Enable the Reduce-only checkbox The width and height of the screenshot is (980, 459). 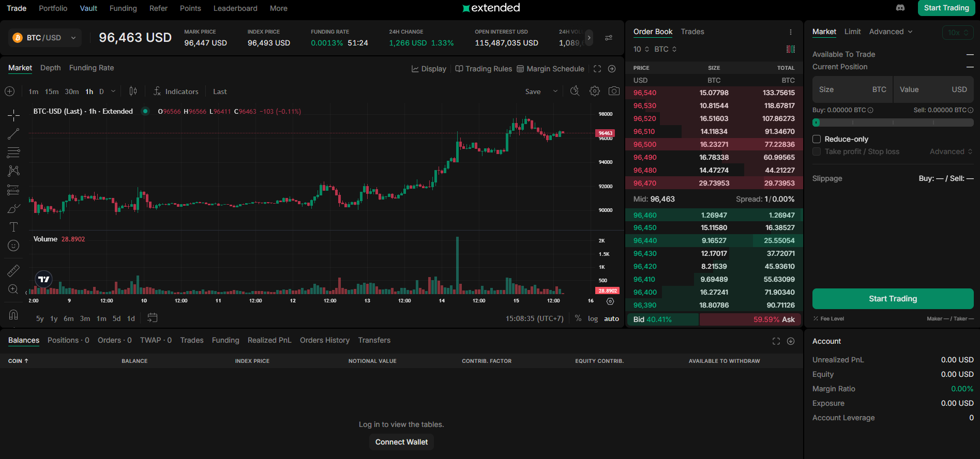tap(817, 139)
